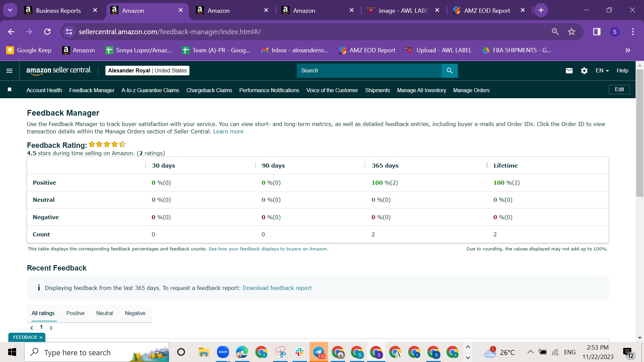This screenshot has width=644, height=362.
Task: Click the Learn more link
Action: [x=228, y=132]
